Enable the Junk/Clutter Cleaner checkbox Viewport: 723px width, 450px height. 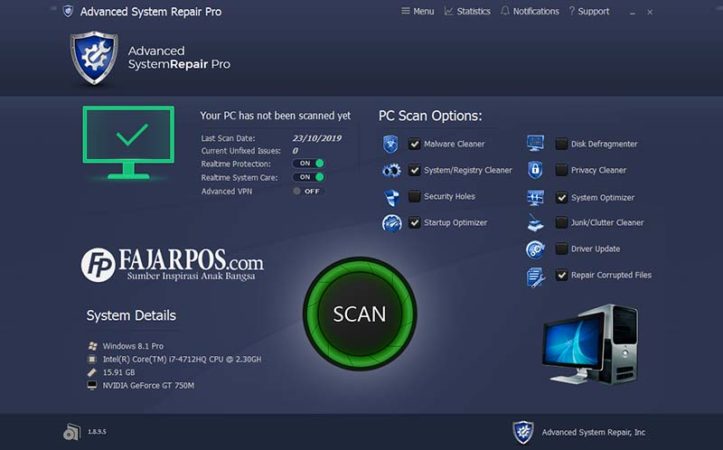tap(561, 223)
